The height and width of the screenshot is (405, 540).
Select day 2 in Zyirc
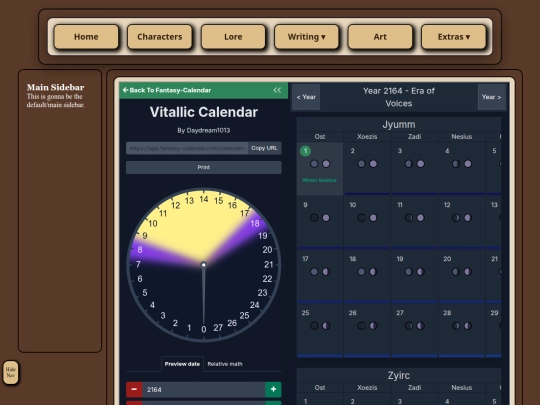(353, 402)
